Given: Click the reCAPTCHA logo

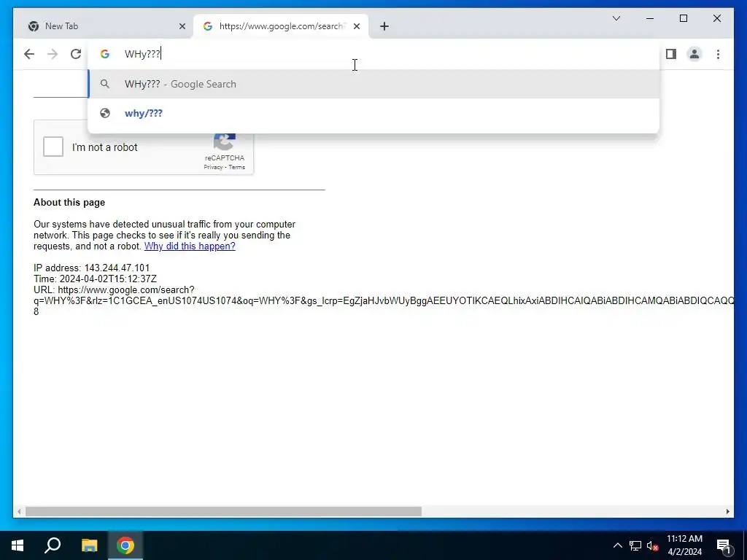Looking at the screenshot, I should pyautogui.click(x=225, y=142).
